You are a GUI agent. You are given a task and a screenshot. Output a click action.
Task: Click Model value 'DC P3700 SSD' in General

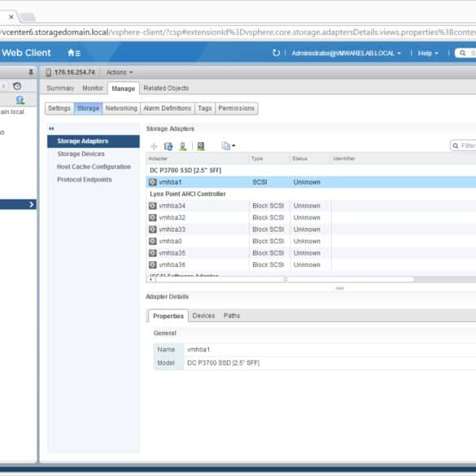tap(223, 363)
